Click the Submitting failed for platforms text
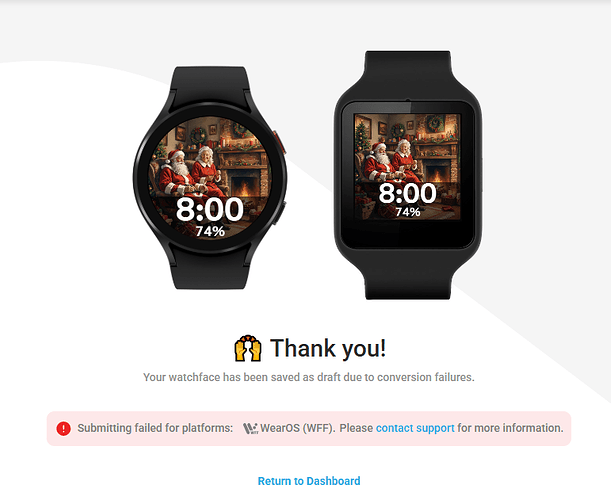Viewport: 611px width, 500px height. (155, 428)
